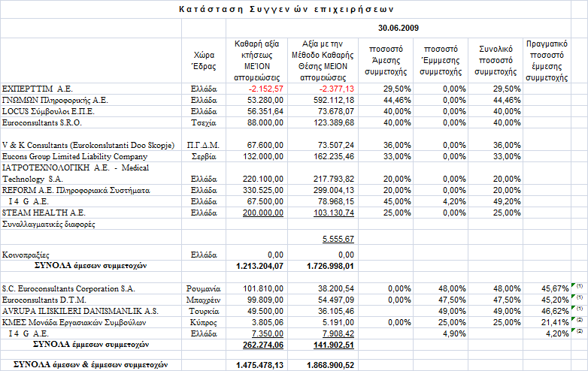Screen dimensions: 588x371
Task: Select the country cell Π.Γ.Δ.Μ.
Action: (203, 145)
